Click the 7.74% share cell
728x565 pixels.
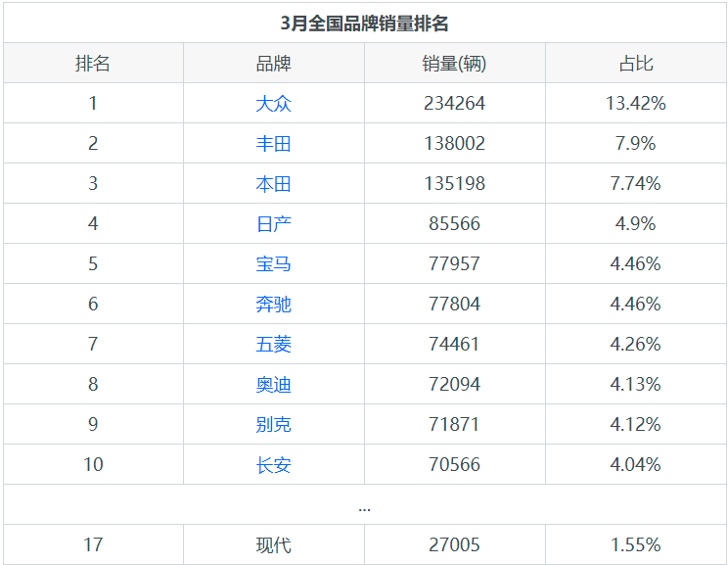[636, 183]
